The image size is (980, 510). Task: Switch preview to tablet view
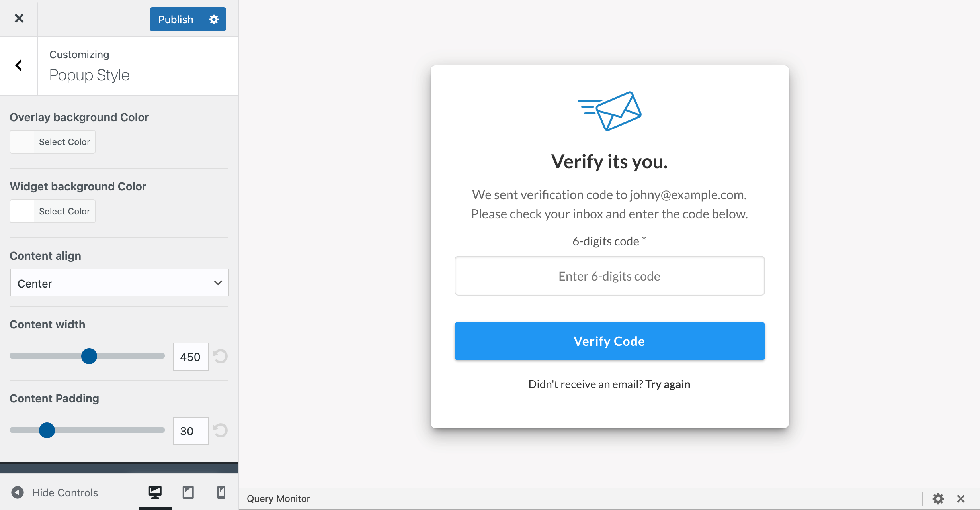188,492
